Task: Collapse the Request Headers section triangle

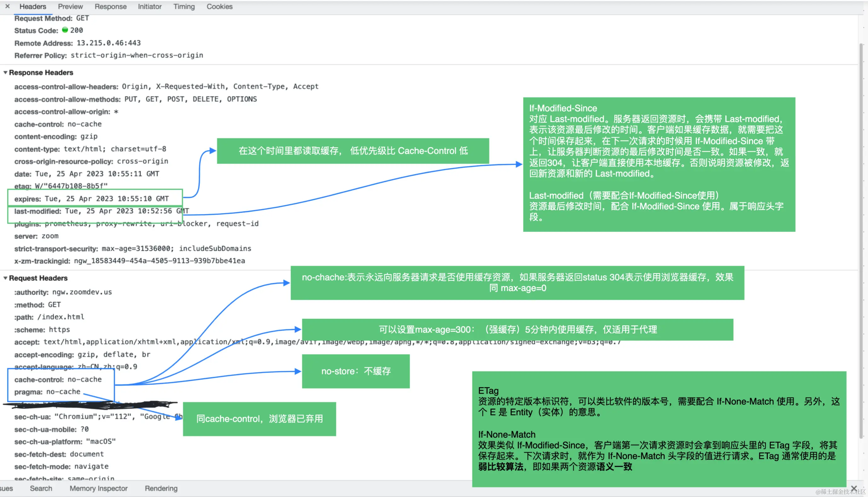Action: [x=5, y=278]
